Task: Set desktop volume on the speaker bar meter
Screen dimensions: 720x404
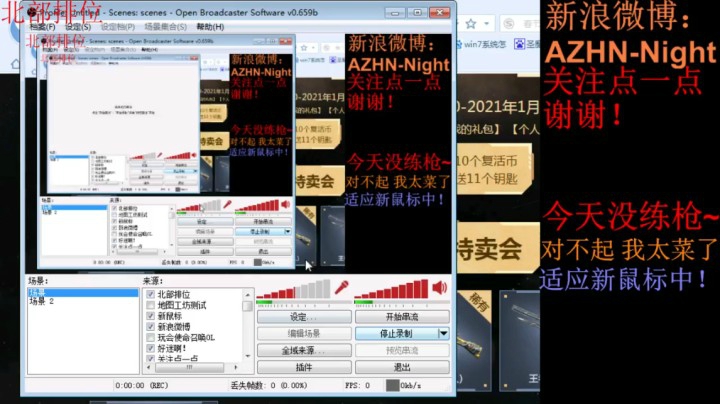Action: point(391,289)
